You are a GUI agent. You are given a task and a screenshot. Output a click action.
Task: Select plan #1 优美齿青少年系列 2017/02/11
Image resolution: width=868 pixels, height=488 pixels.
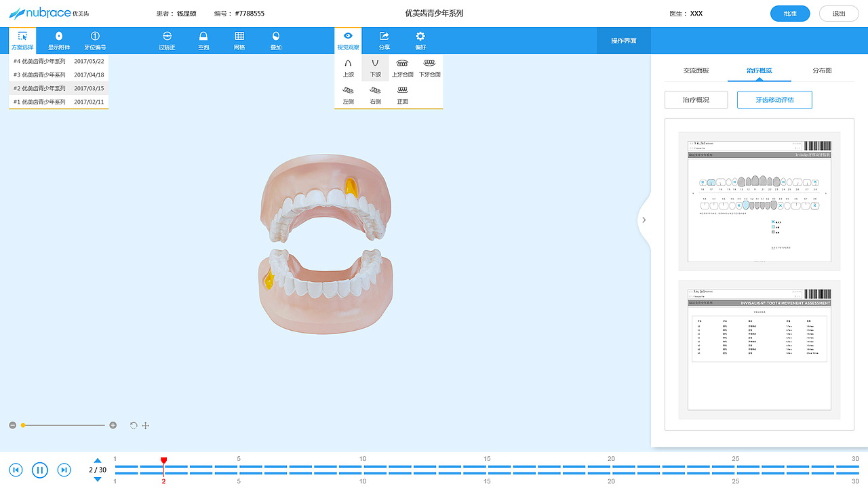coord(59,102)
